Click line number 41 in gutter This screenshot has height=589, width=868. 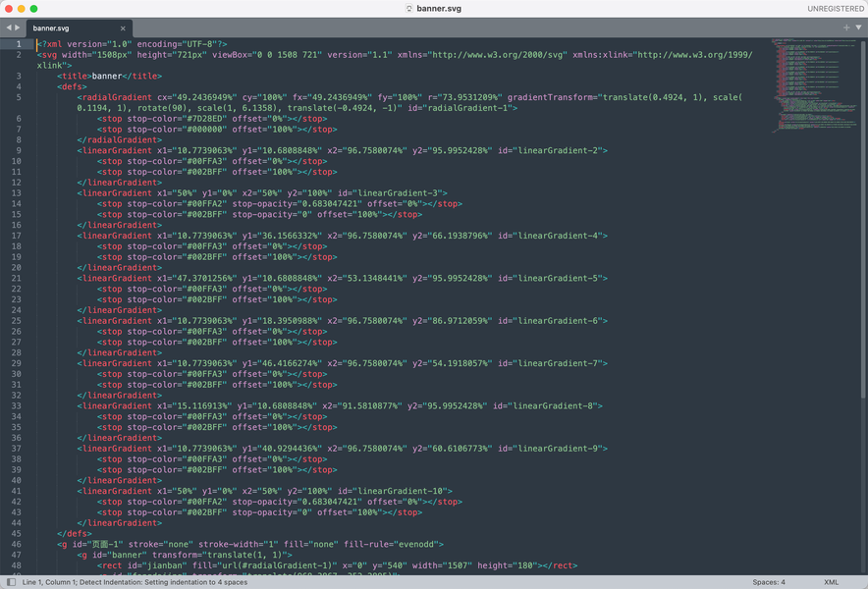16,491
